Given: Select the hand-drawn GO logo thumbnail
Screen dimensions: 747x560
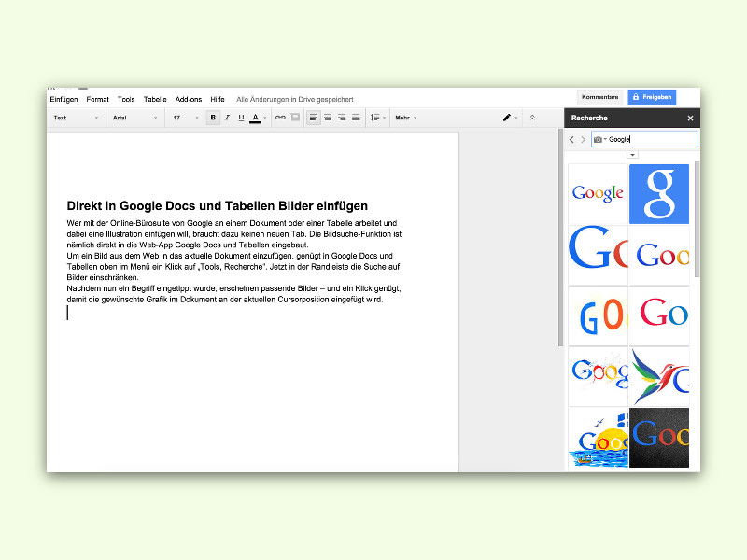Looking at the screenshot, I should (598, 315).
